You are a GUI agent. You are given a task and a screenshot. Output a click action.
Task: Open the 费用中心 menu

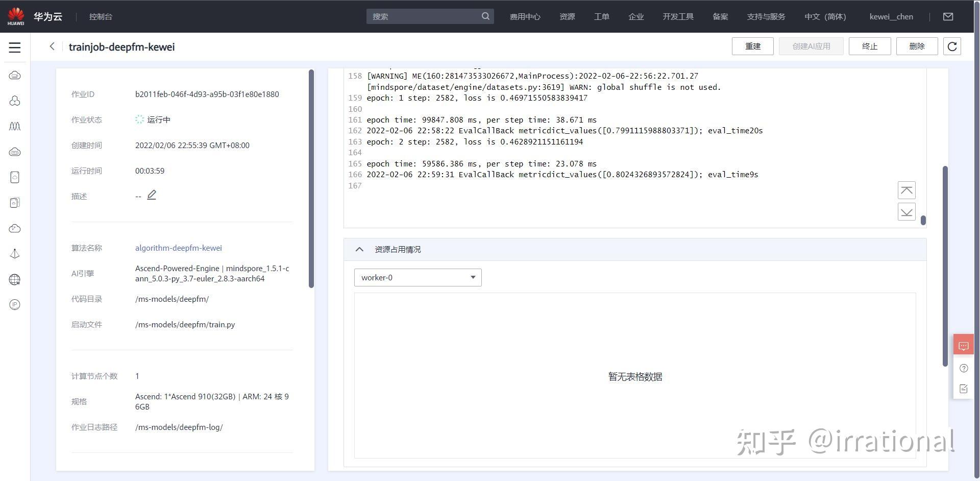(525, 16)
